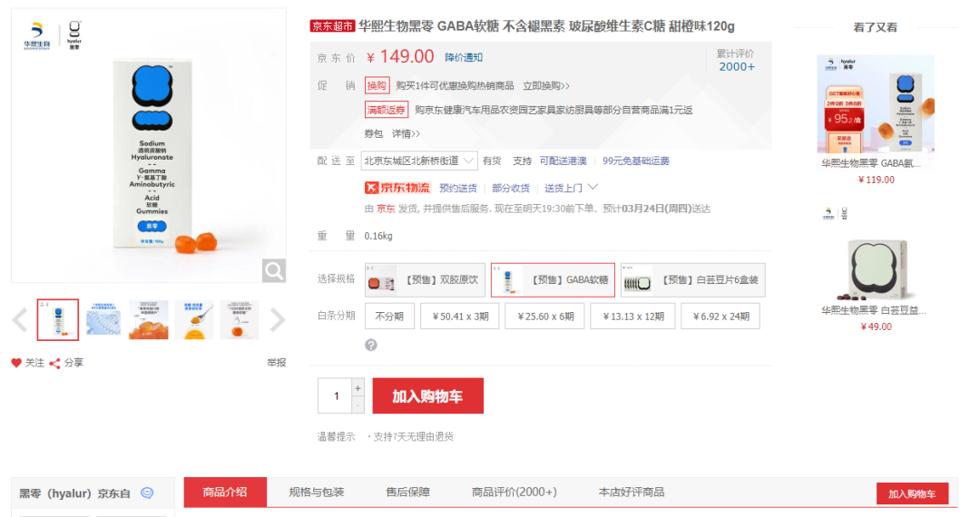Click the 京东物流 logo
This screenshot has width=980, height=517.
tap(397, 188)
